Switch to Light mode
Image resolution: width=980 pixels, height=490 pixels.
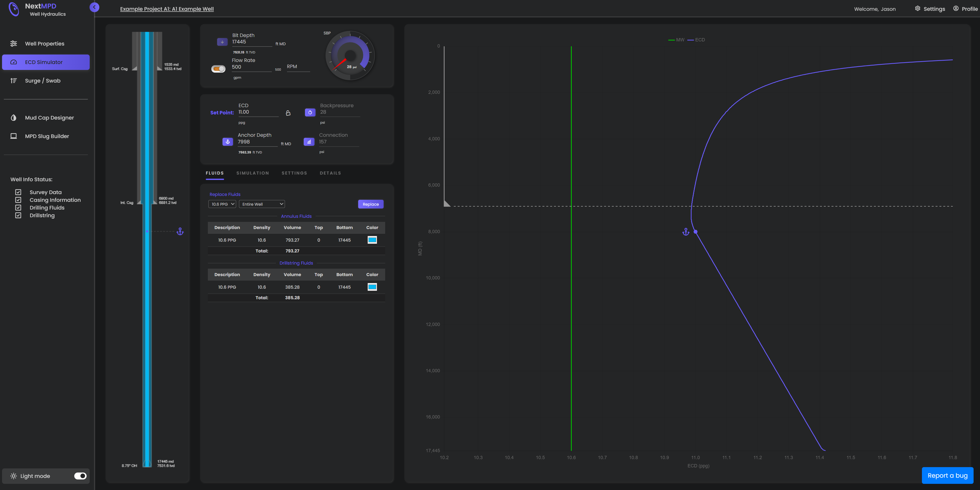(x=80, y=476)
